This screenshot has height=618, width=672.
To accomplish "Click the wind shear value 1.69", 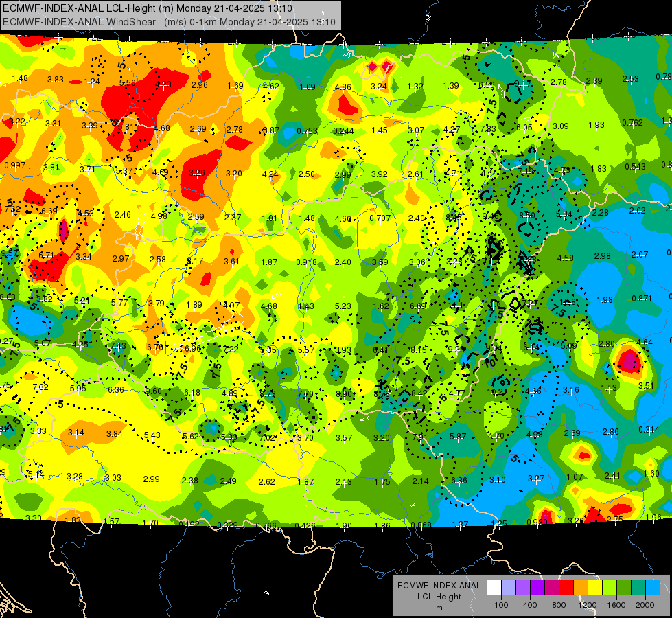I will click(235, 85).
